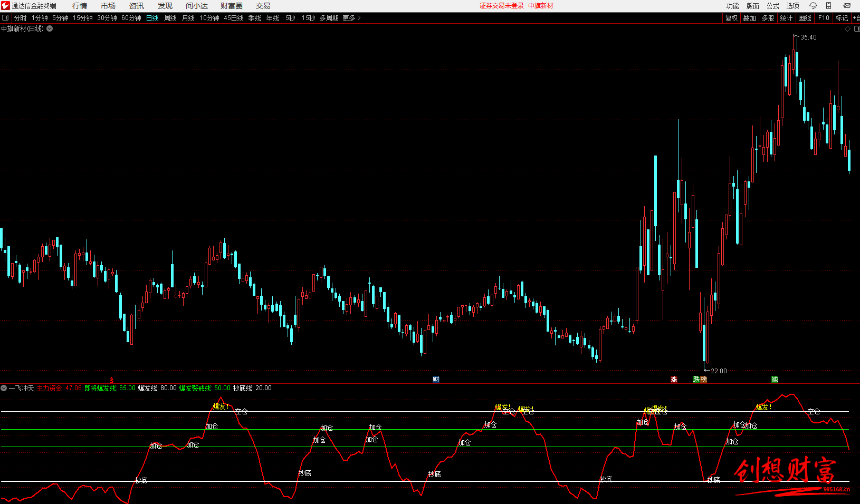Click the 减 marker below the chart
Viewport: 860px width, 504px height.
[775, 380]
